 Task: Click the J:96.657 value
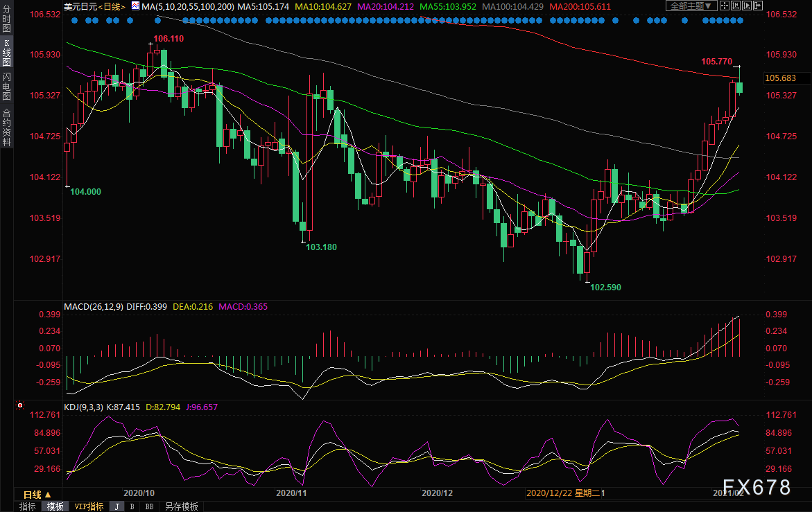click(x=202, y=407)
